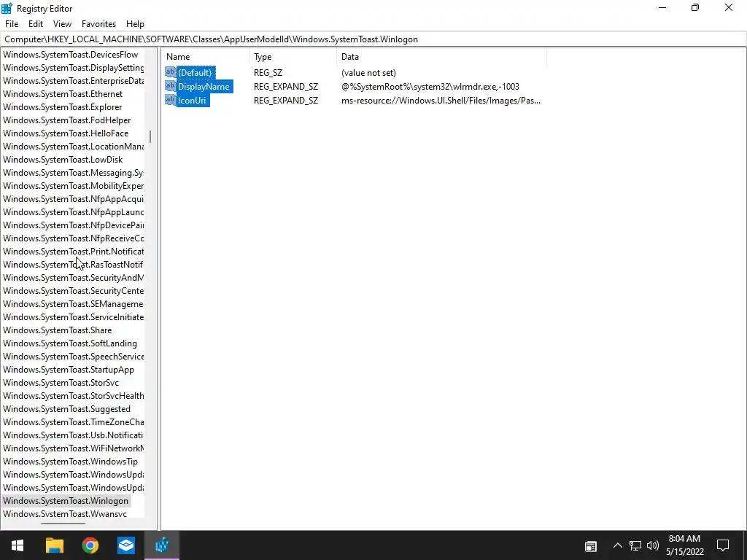
Task: Open the Action Center notifications icon
Action: click(x=723, y=545)
